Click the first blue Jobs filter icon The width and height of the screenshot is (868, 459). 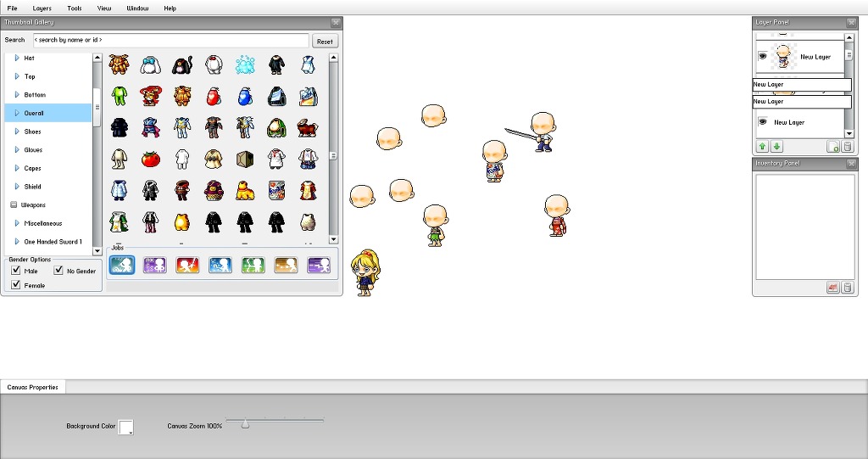[122, 265]
